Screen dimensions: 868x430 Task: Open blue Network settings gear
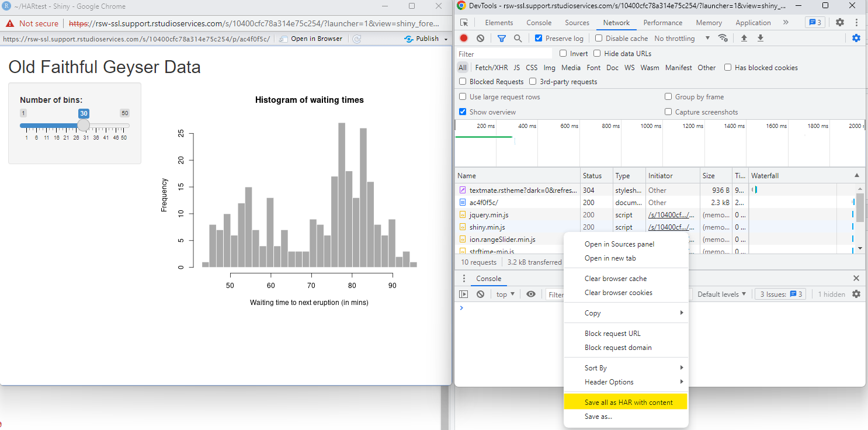click(x=856, y=39)
